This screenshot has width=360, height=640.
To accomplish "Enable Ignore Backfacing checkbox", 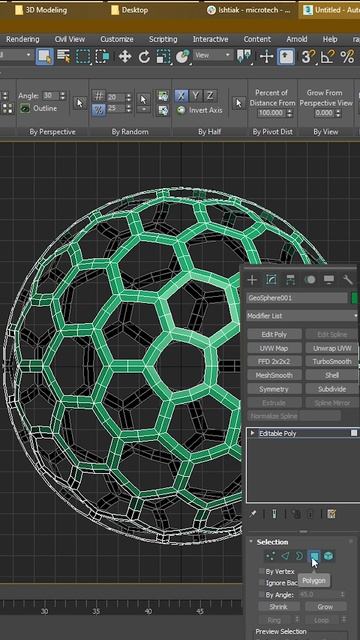I will point(262,583).
